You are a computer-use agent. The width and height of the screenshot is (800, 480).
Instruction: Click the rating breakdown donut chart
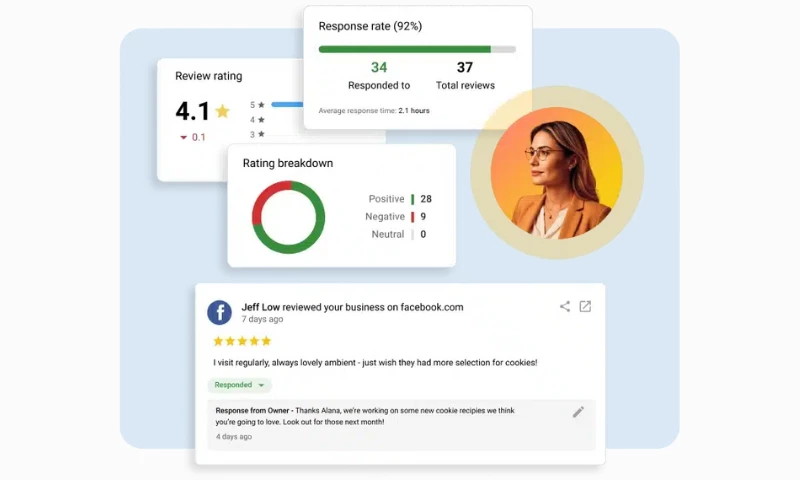(x=288, y=217)
